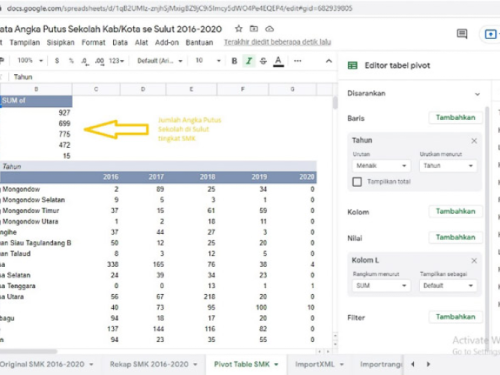500x375 pixels.
Task: Click the move to folder icon
Action: [254, 29]
